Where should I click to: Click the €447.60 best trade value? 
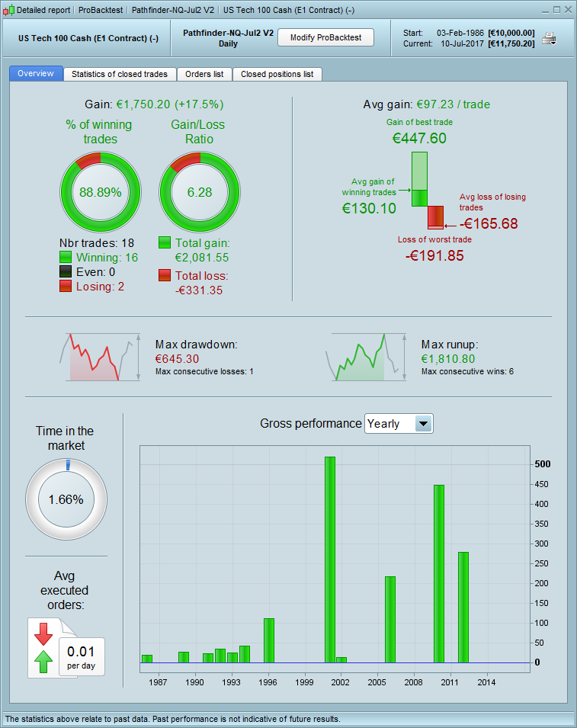[x=420, y=138]
